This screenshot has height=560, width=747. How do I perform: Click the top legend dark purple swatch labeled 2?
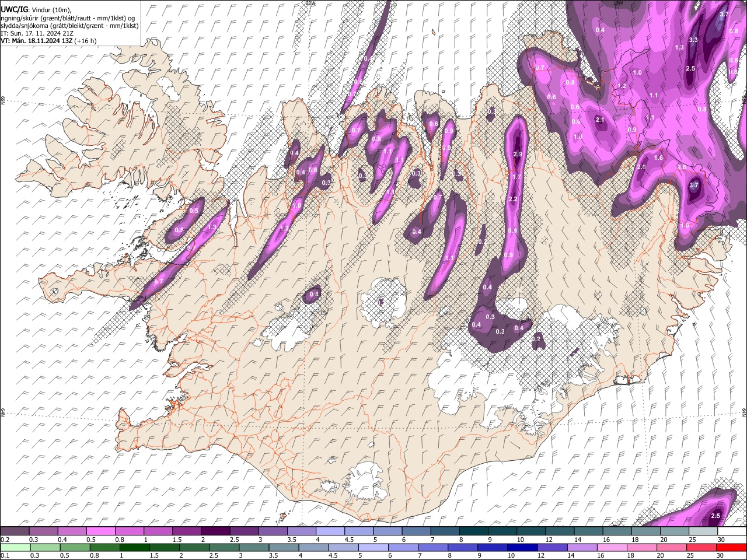215,531
